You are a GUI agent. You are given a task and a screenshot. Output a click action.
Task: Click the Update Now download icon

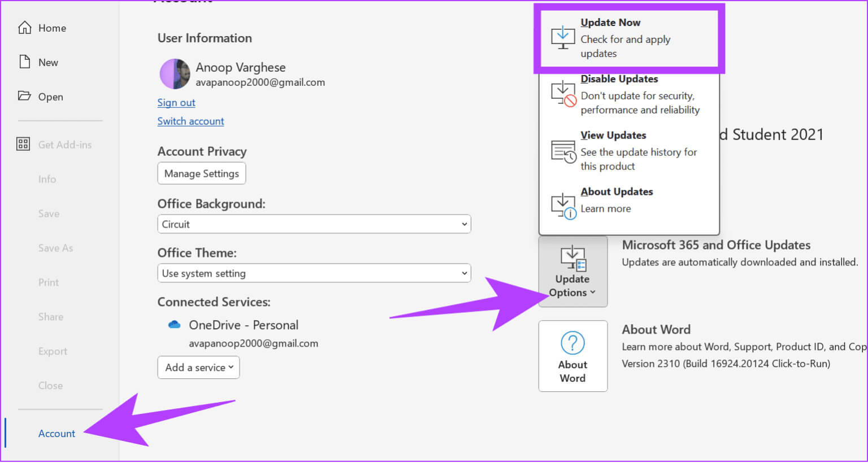[x=563, y=37]
